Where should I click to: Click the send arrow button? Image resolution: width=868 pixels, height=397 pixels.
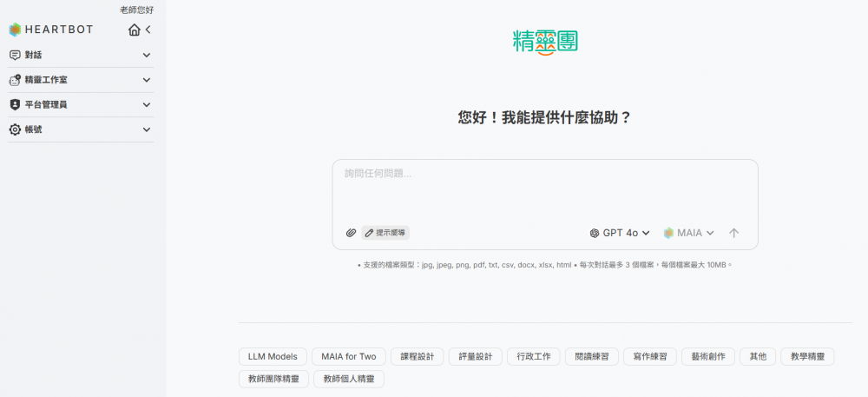733,233
